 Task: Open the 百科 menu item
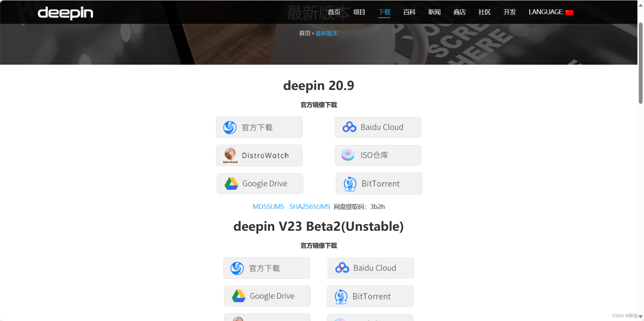(409, 12)
